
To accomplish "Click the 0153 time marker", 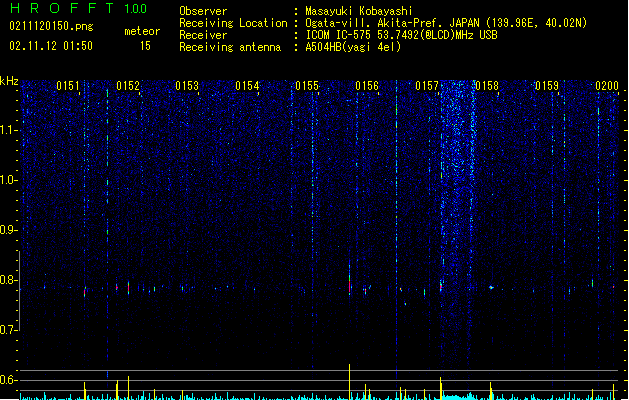I will (187, 86).
